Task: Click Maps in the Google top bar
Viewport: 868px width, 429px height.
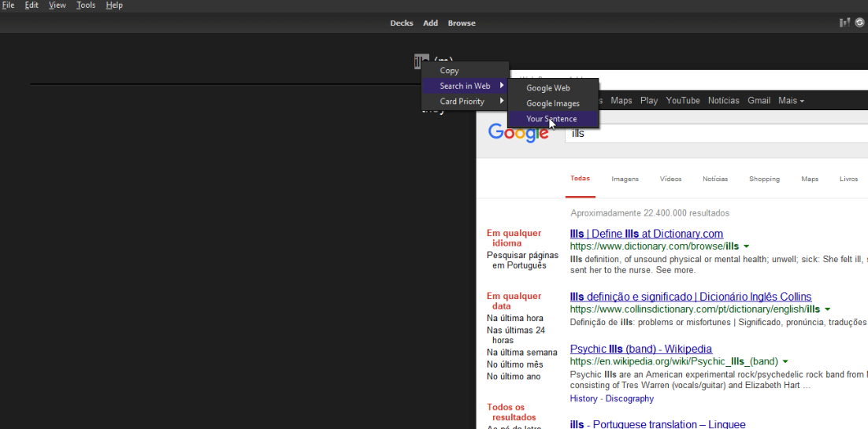Action: pos(621,100)
